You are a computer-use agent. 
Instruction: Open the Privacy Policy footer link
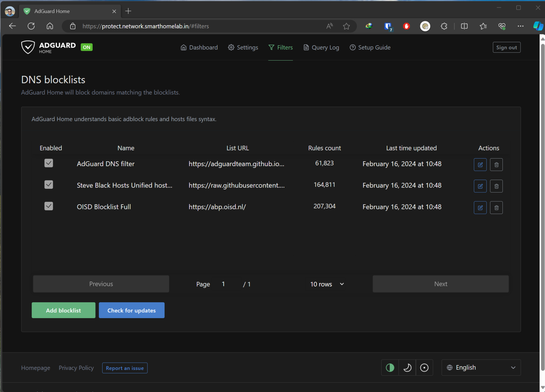pyautogui.click(x=76, y=368)
